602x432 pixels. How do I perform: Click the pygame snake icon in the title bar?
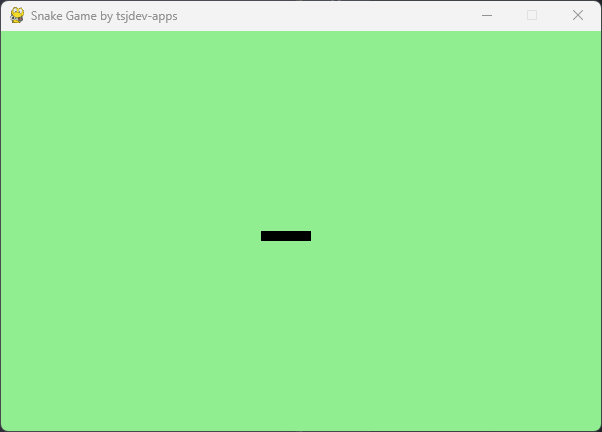point(17,15)
